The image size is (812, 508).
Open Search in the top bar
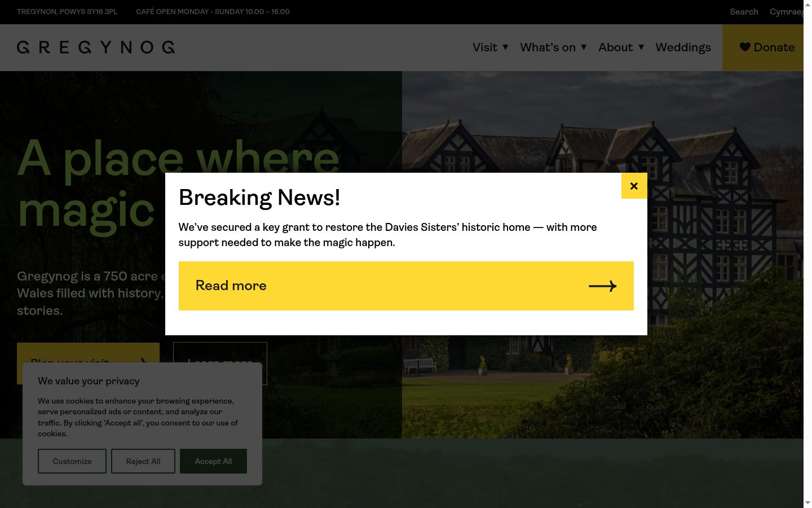pyautogui.click(x=744, y=12)
